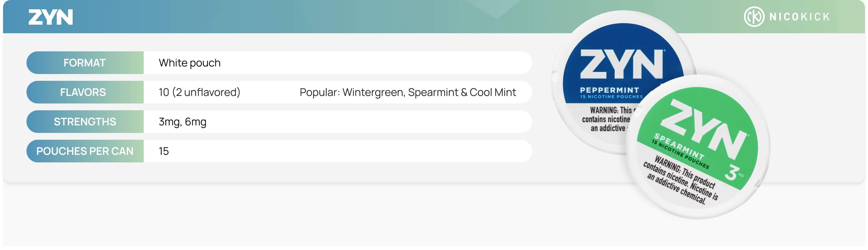
Task: Click the NICOKICK brand text
Action: coord(799,17)
